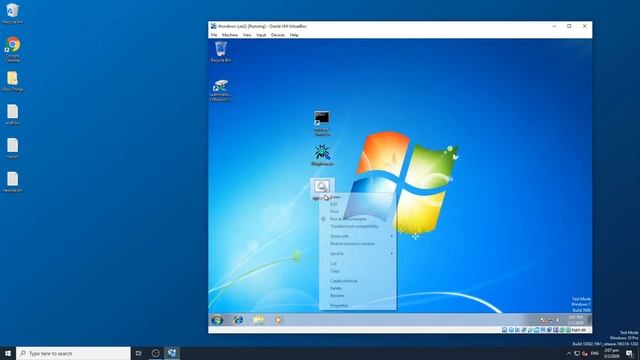Select the yellow folder on the host desktop
The width and height of the screenshot is (640, 360).
coord(13,81)
